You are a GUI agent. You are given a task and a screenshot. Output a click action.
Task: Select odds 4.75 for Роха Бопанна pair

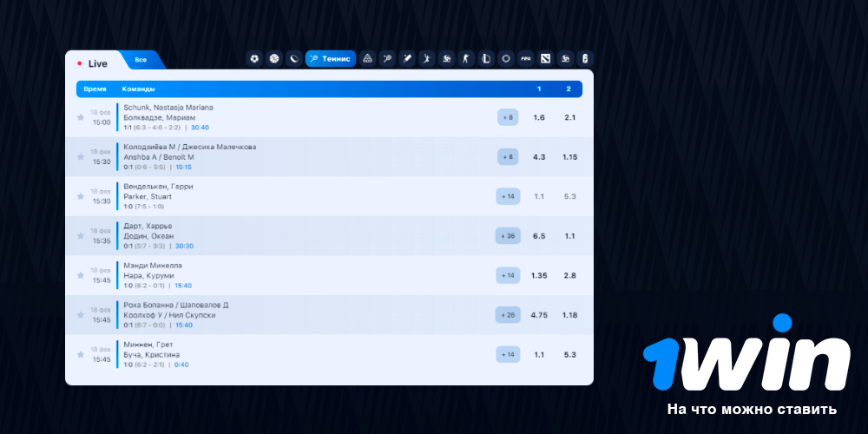[x=539, y=315]
